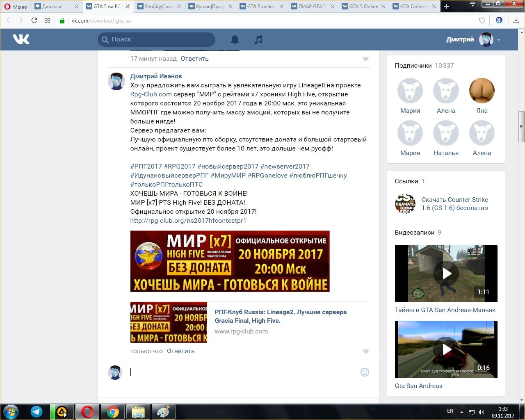
Task: Go forward with the browser forward arrow
Action: coord(21,20)
